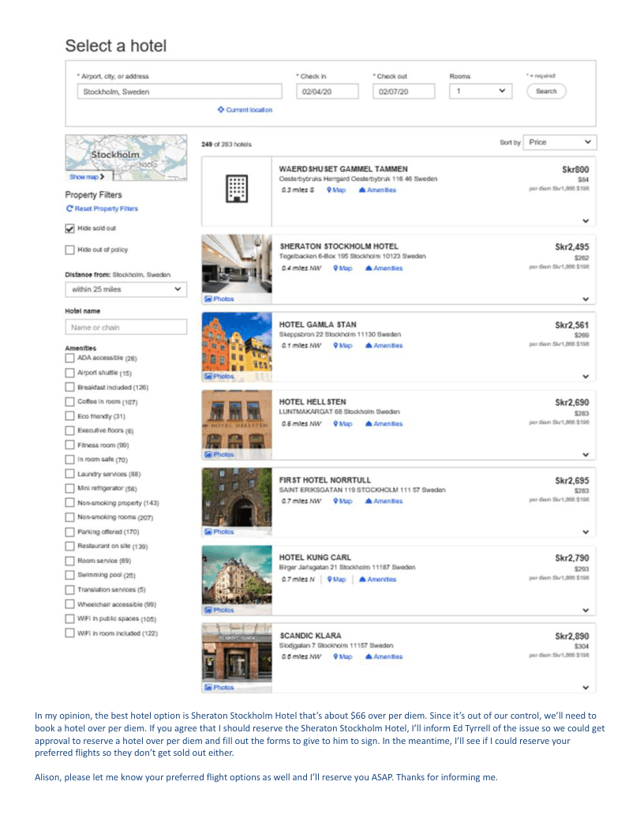Image resolution: width=644 pixels, height=834 pixels.
Task: Open Map pin for Sheraton Stockholm Hotel
Action: [x=335, y=268]
